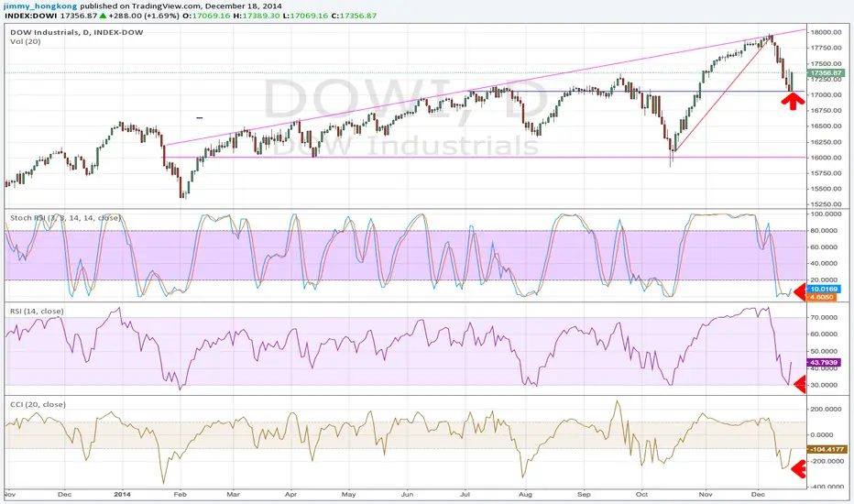854x504 pixels.
Task: Click the 20.0000 Stoch RSI axis label
Action: coord(825,280)
